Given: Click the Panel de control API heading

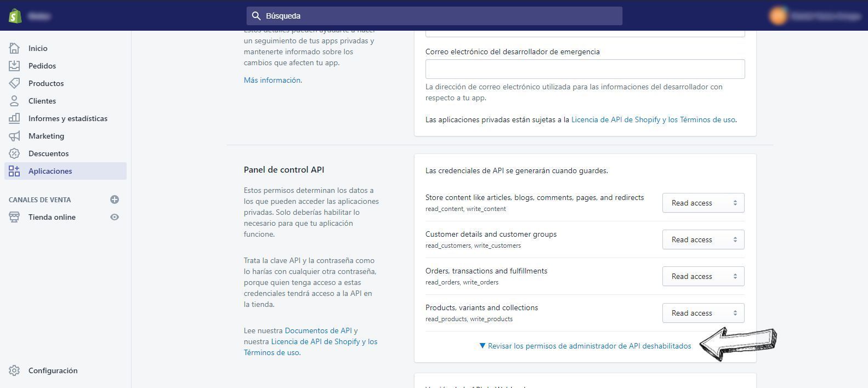Looking at the screenshot, I should tap(284, 169).
